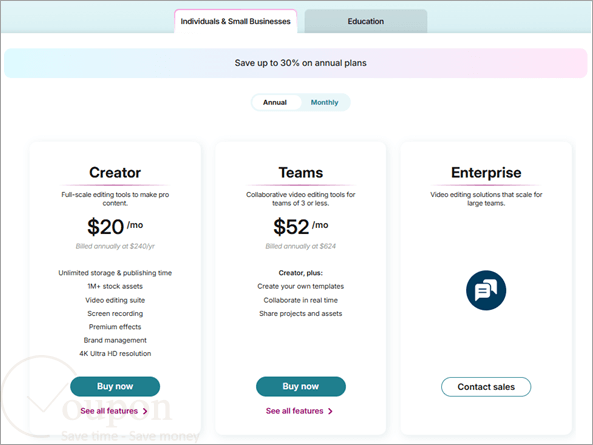Click 'Brand management' feature
This screenshot has height=445, width=593.
[115, 340]
